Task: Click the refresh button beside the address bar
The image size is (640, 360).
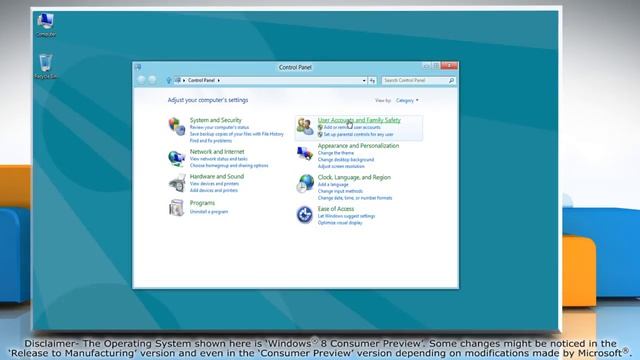Action: (x=372, y=80)
